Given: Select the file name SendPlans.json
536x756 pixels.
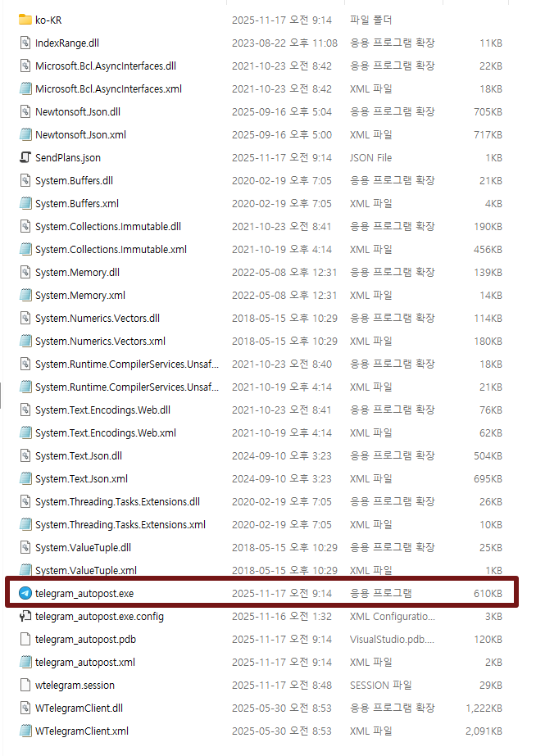Looking at the screenshot, I should pyautogui.click(x=68, y=157).
